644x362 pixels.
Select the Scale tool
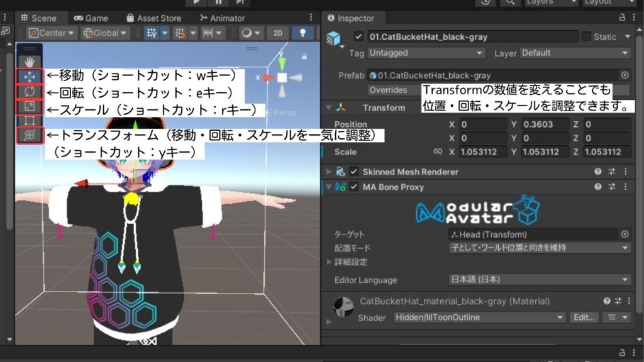click(x=29, y=106)
